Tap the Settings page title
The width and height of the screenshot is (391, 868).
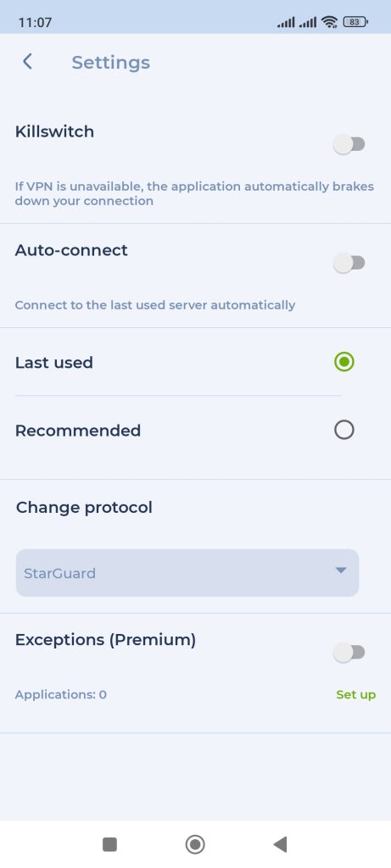click(111, 63)
